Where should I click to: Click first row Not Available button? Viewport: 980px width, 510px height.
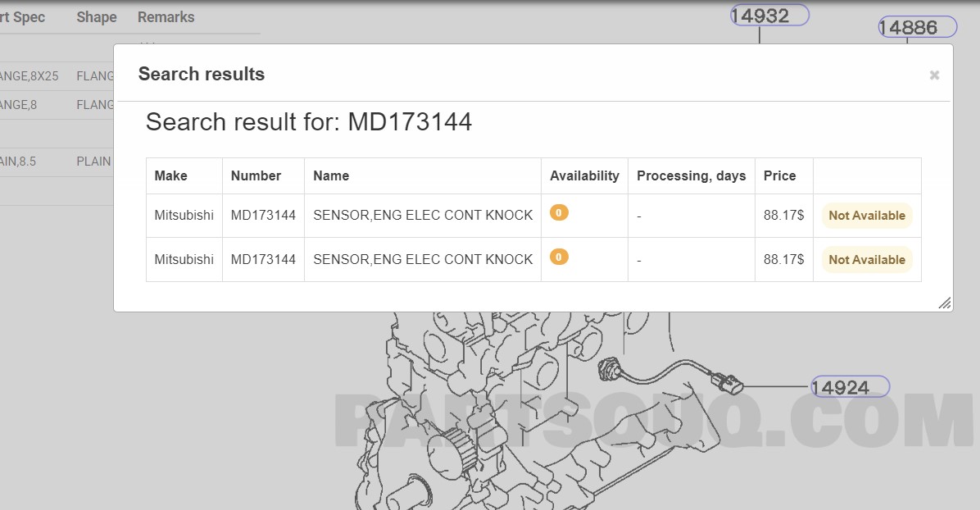coord(867,216)
